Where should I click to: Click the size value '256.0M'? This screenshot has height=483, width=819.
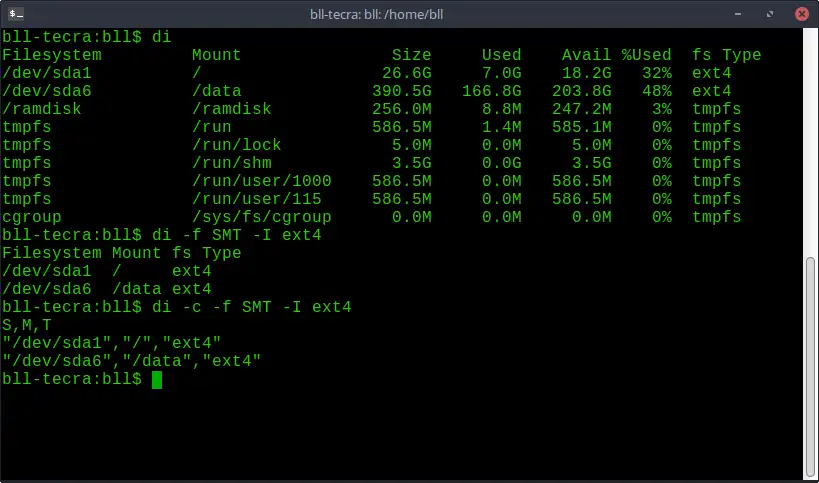[x=402, y=109]
